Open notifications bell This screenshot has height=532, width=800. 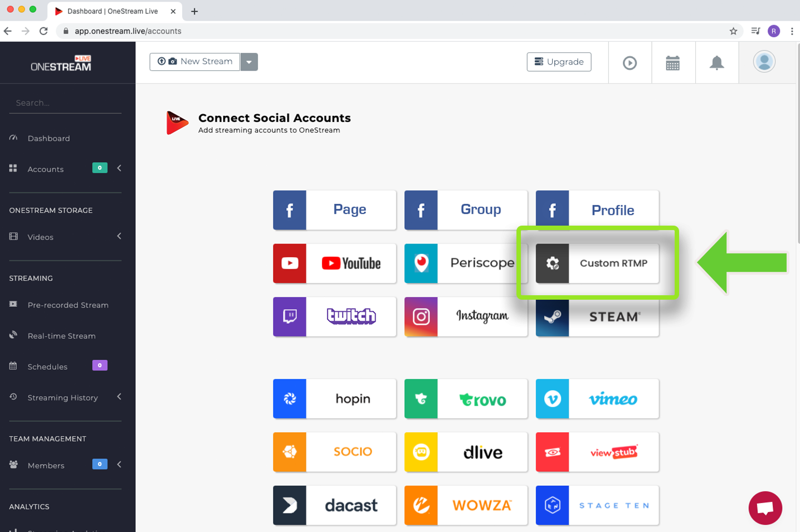[716, 63]
